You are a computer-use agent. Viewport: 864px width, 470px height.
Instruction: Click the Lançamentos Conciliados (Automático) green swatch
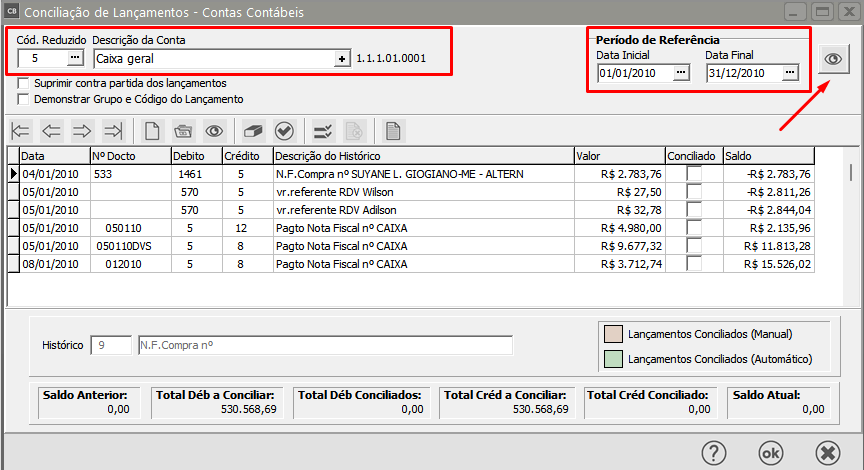click(613, 359)
